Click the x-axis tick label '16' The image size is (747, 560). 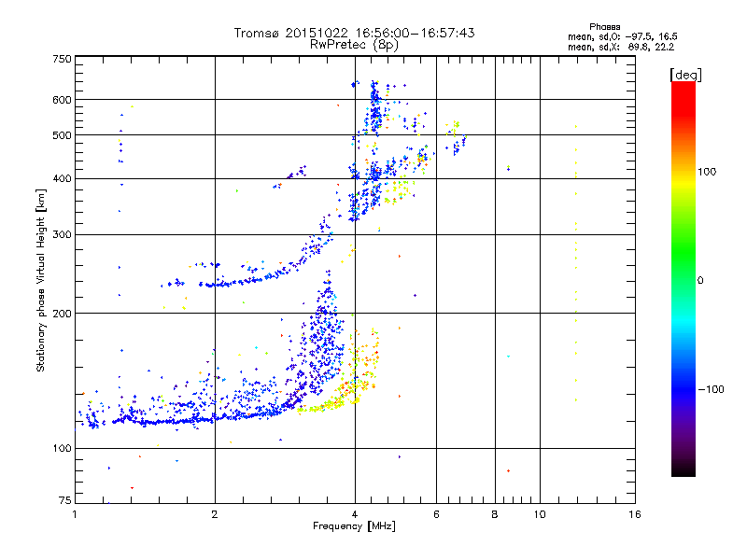click(635, 514)
